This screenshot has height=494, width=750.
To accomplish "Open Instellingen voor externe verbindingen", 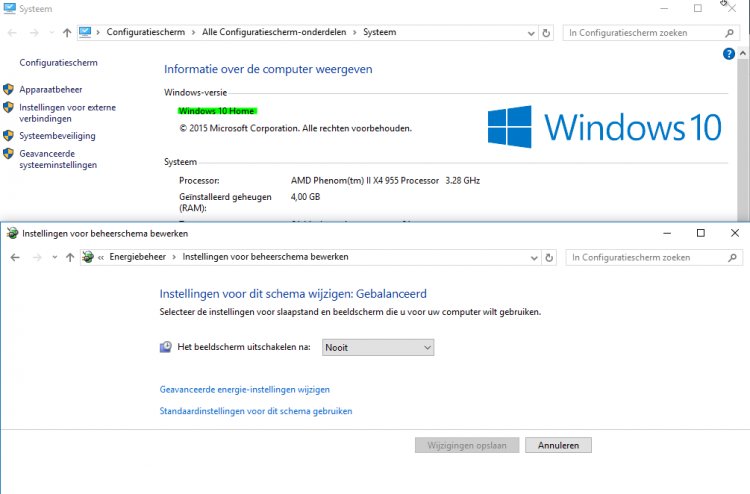I will click(x=67, y=113).
